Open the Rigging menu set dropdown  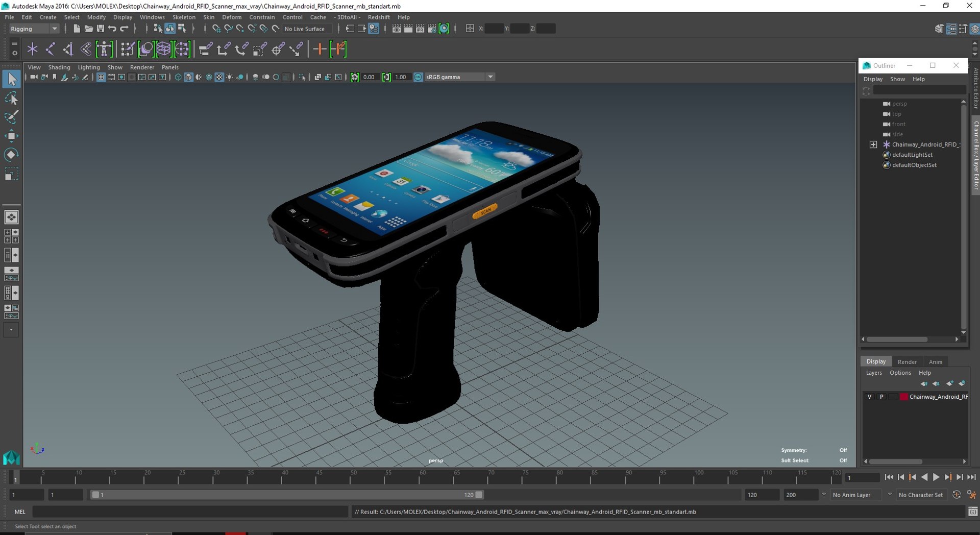[34, 29]
